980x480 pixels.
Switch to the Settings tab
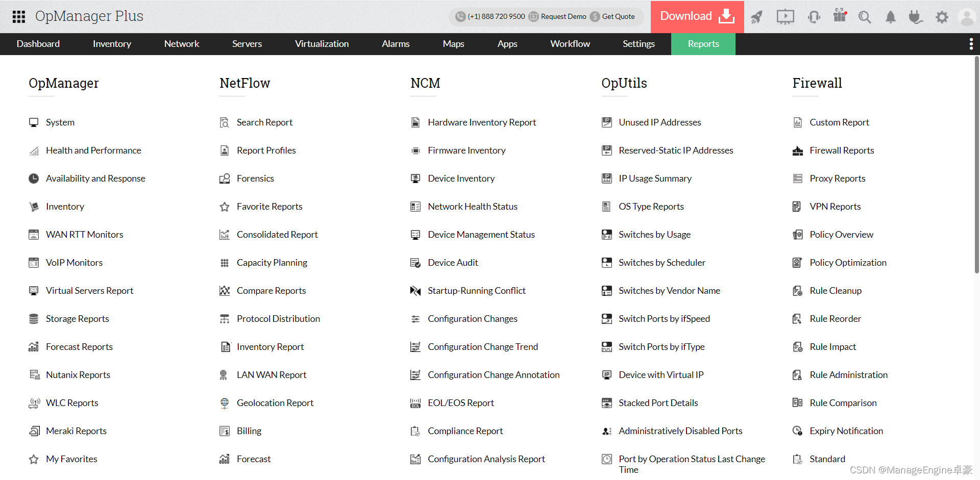[x=639, y=44]
